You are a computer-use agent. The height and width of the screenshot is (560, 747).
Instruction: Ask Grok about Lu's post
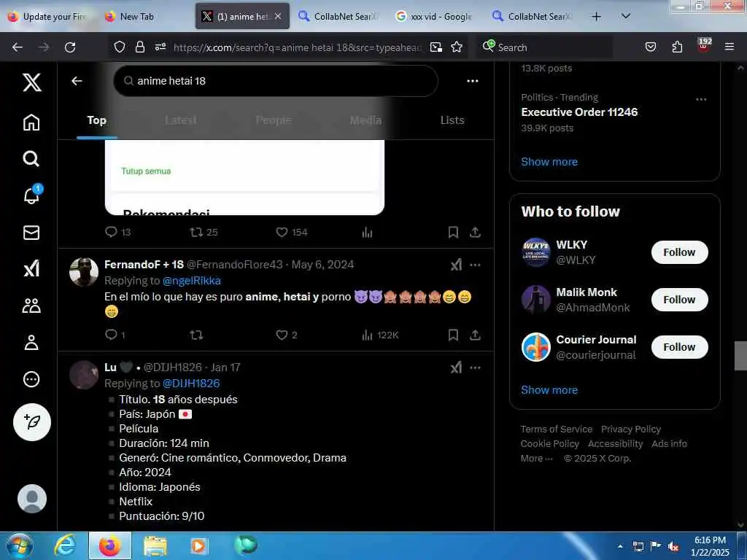(456, 367)
